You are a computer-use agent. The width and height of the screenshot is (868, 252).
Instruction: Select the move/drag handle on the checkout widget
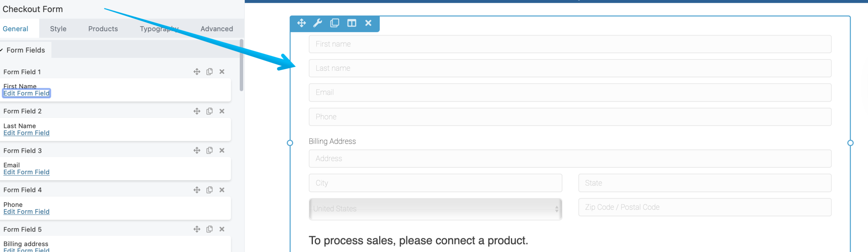point(301,23)
